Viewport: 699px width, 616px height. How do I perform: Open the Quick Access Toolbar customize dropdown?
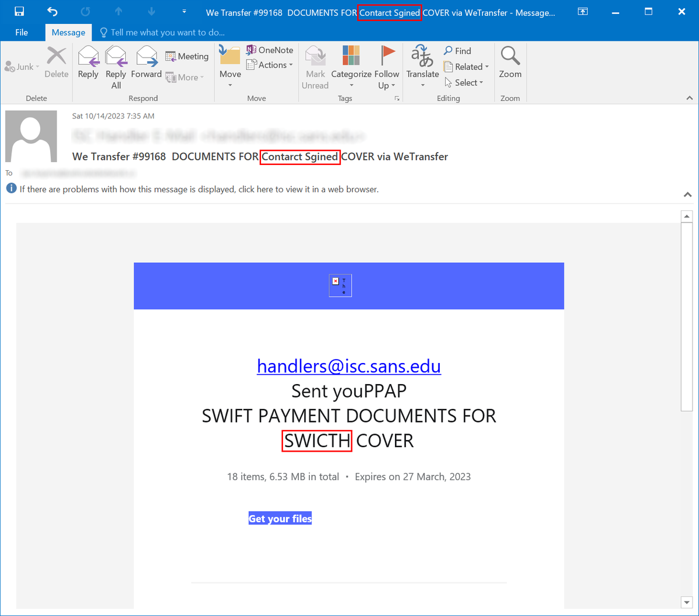pyautogui.click(x=184, y=11)
